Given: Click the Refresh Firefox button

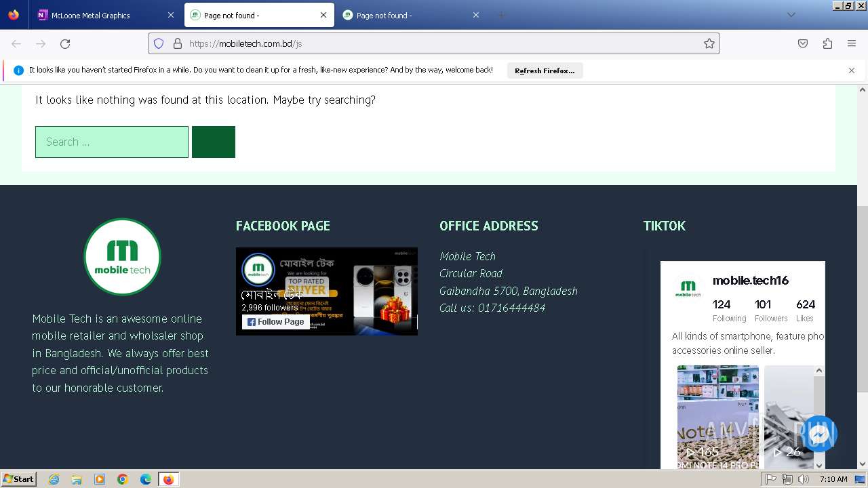Looking at the screenshot, I should click(545, 70).
